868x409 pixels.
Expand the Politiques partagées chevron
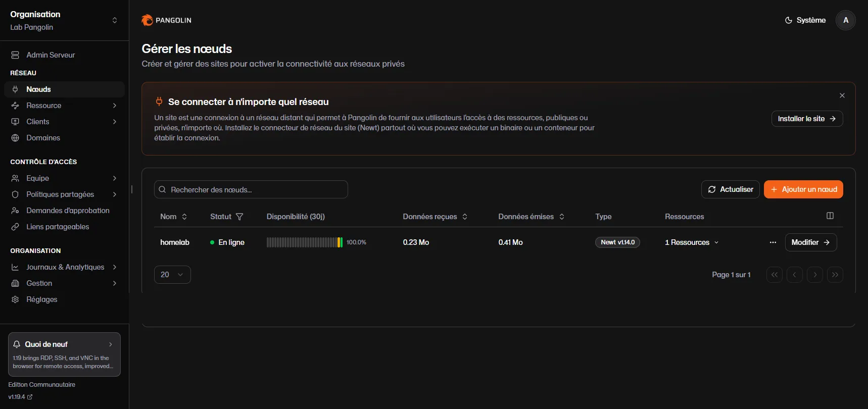[x=115, y=194]
